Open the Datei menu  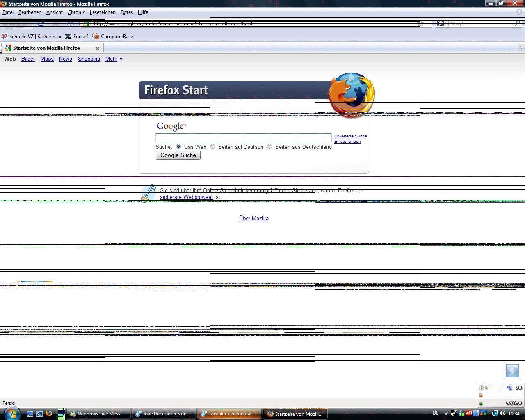8,12
